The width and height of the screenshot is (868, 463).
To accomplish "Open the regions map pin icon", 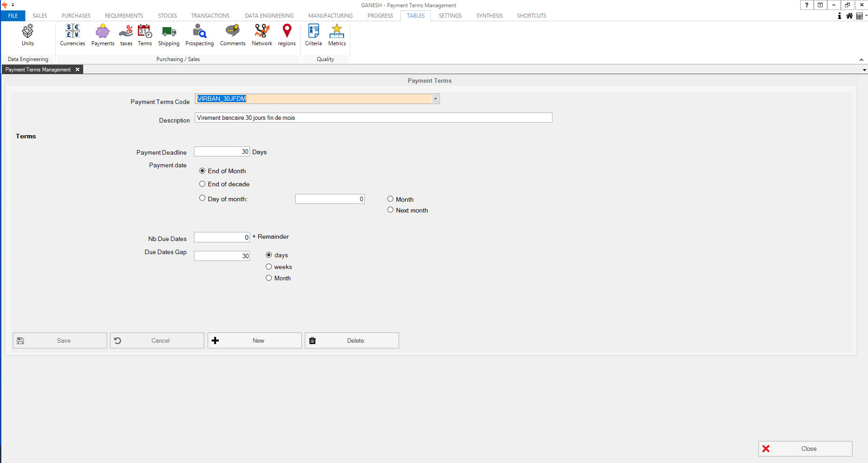I will pyautogui.click(x=287, y=35).
